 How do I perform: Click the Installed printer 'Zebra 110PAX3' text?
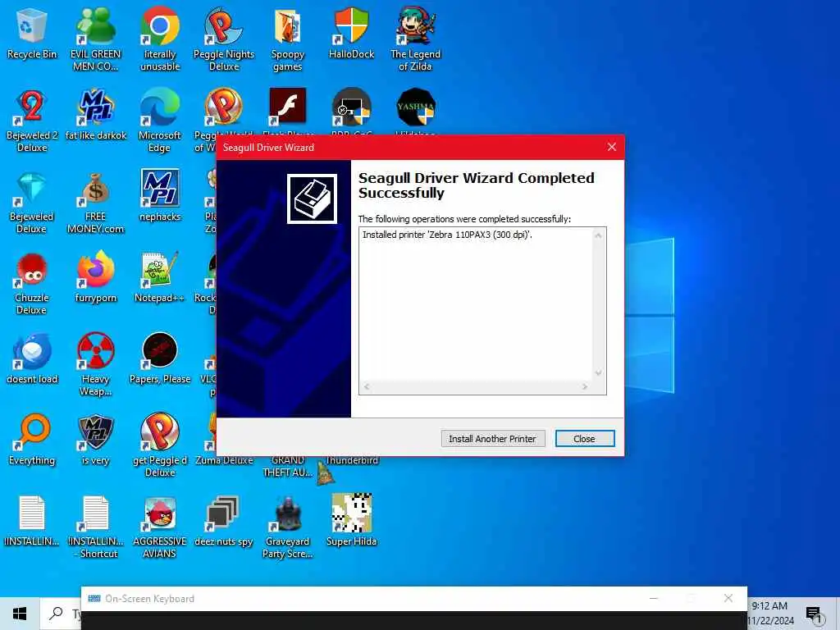(447, 235)
